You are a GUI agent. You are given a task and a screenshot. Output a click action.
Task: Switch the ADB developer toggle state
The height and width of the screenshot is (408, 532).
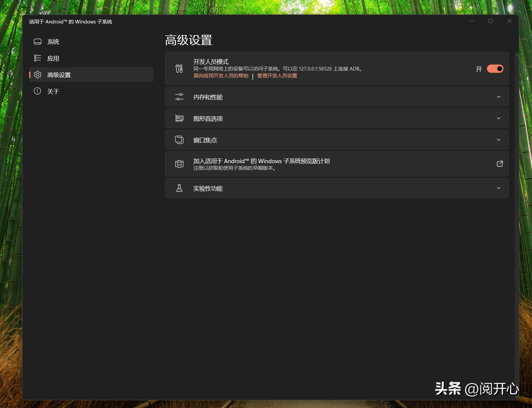(x=495, y=68)
